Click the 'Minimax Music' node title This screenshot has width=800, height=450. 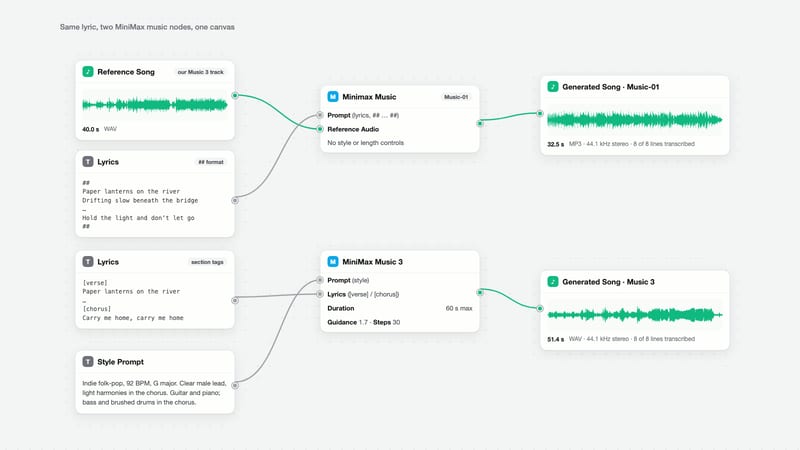pyautogui.click(x=369, y=97)
